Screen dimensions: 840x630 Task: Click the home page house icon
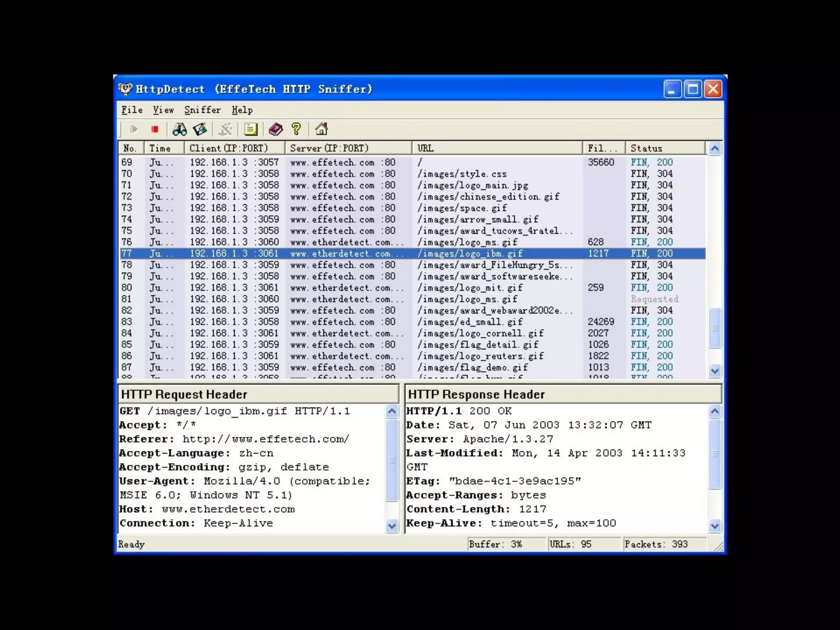coord(321,130)
